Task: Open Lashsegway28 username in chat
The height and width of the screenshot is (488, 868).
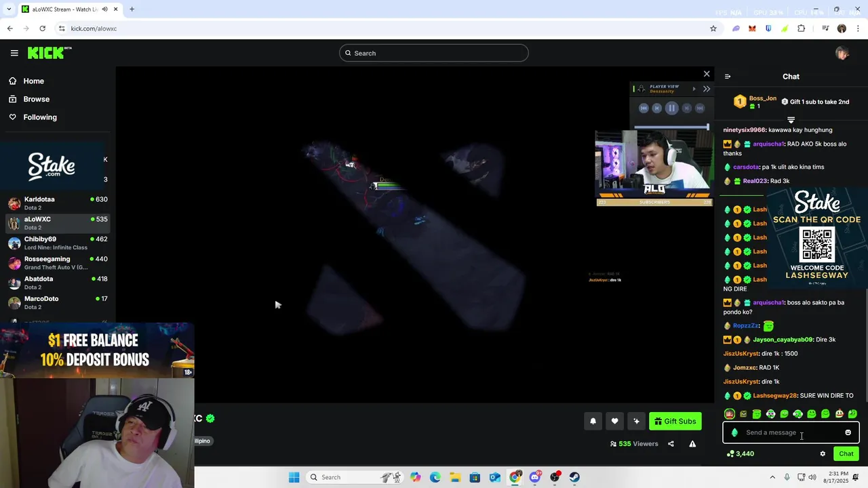Action: [774, 396]
